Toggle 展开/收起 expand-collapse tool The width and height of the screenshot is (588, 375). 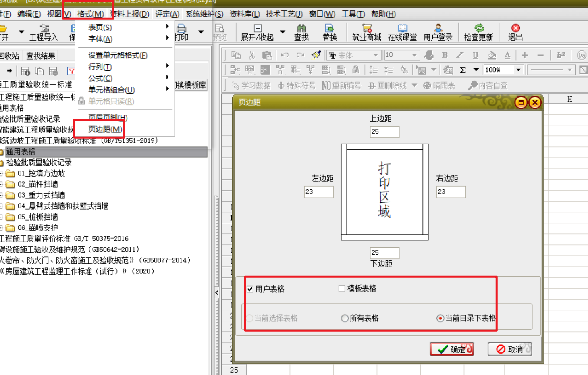(257, 33)
